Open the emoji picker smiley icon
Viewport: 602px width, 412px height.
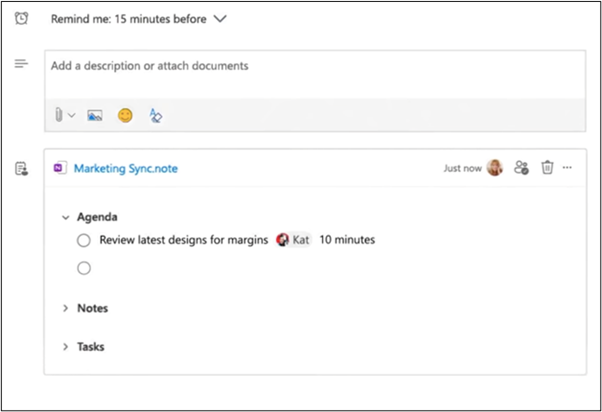click(125, 115)
